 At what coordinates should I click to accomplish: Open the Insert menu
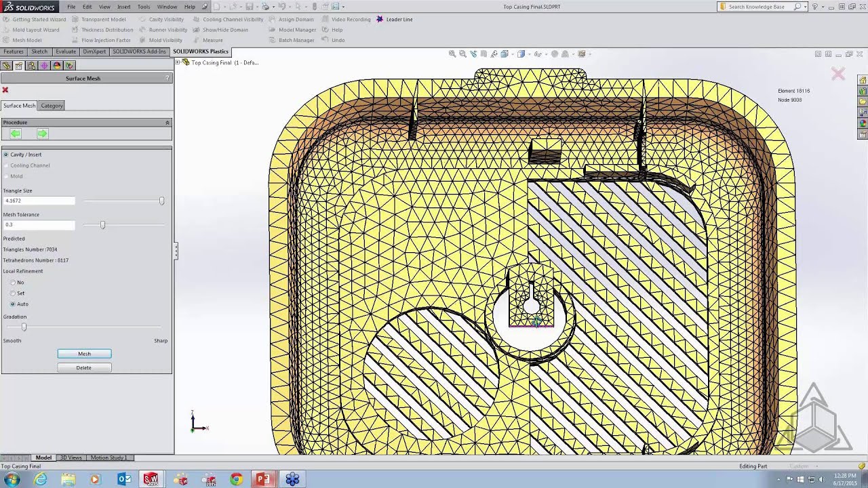[x=124, y=7]
